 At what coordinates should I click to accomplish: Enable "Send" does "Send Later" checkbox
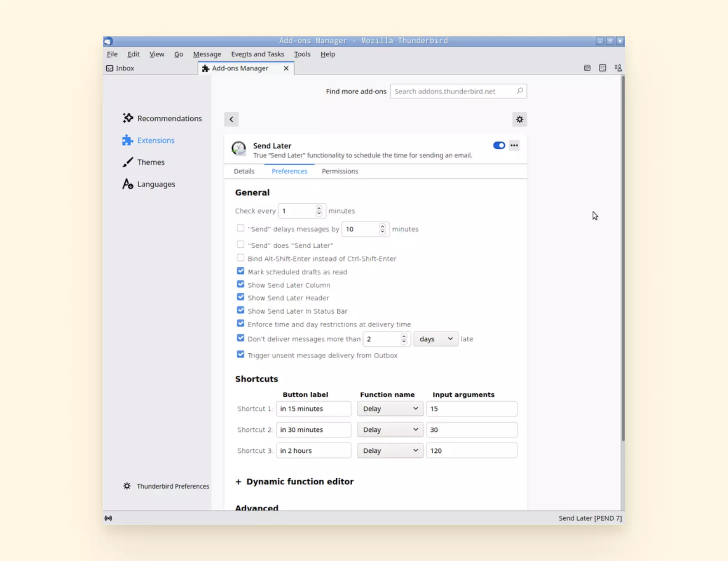pyautogui.click(x=241, y=244)
